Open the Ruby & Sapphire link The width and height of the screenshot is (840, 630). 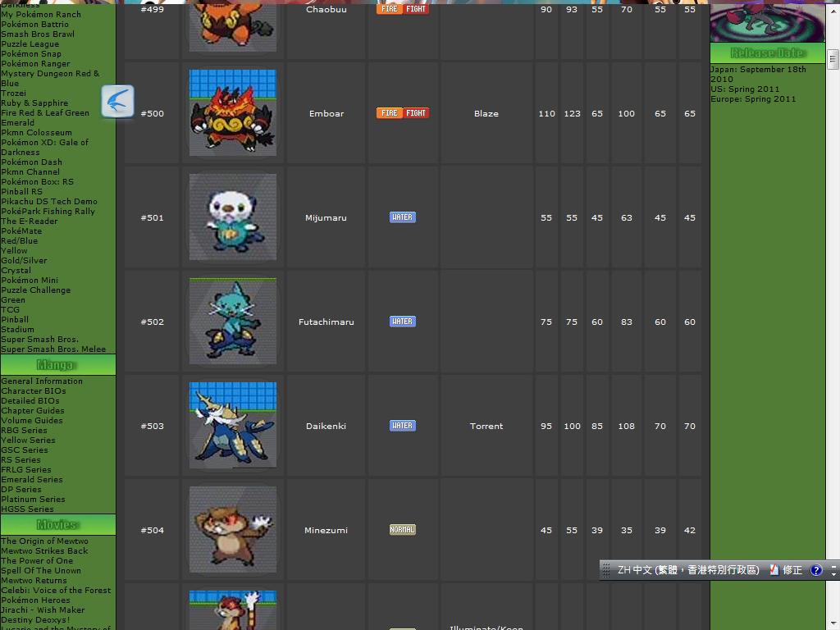click(x=34, y=103)
